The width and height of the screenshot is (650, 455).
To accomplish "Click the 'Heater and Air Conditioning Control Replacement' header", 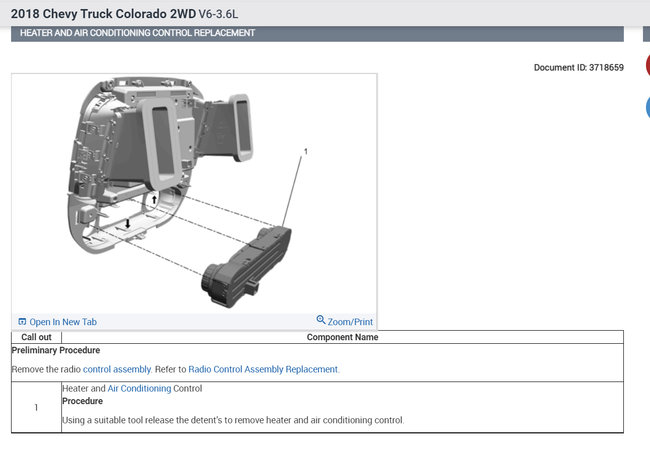I will pyautogui.click(x=138, y=33).
